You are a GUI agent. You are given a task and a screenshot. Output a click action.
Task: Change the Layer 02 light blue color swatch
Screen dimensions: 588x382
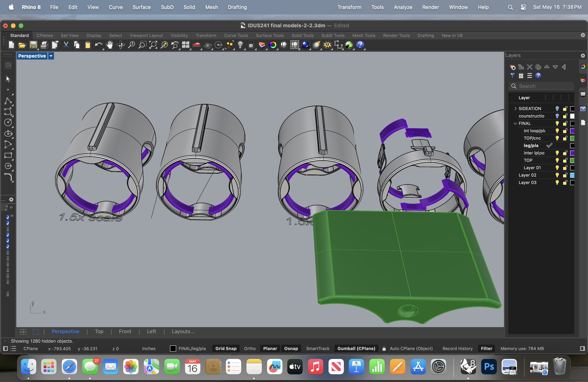tap(572, 175)
